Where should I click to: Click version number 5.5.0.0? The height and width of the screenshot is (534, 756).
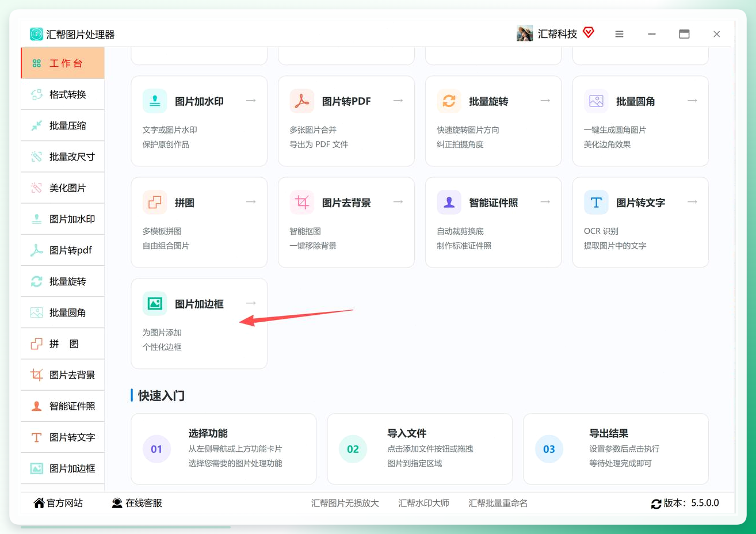(x=705, y=503)
